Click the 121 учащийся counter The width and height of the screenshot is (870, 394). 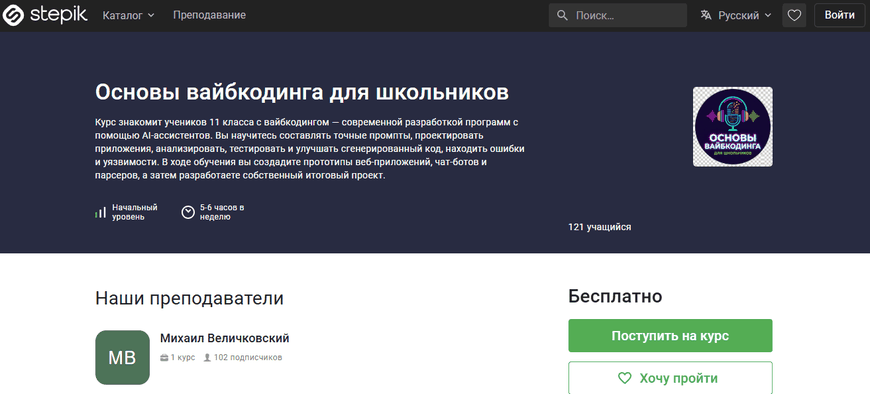click(599, 227)
